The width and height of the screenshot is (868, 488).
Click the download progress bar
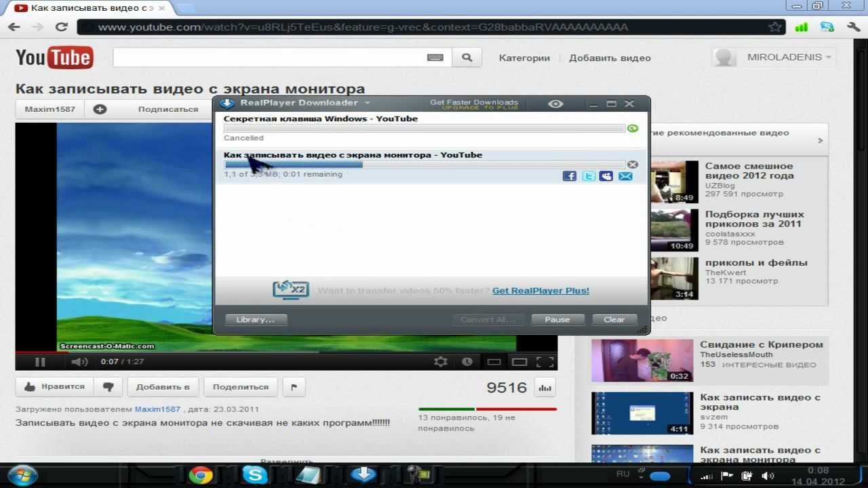click(425, 165)
